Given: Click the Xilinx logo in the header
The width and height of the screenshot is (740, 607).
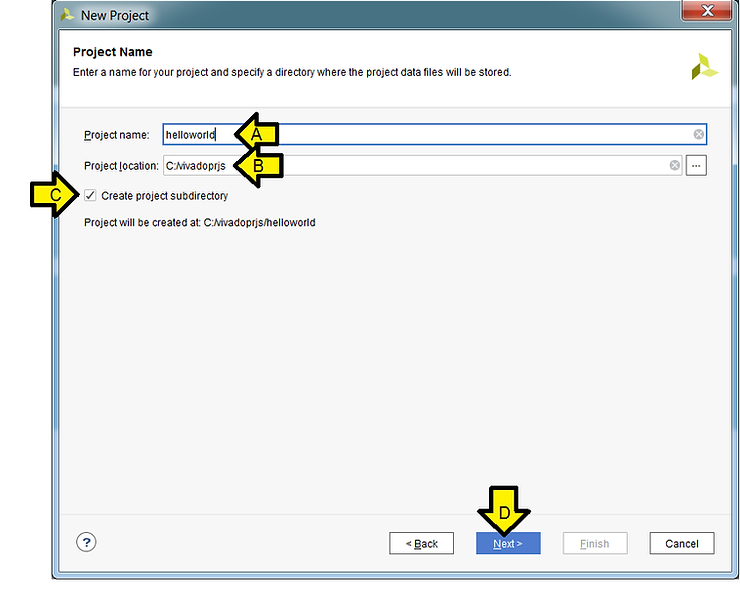Looking at the screenshot, I should (x=704, y=67).
